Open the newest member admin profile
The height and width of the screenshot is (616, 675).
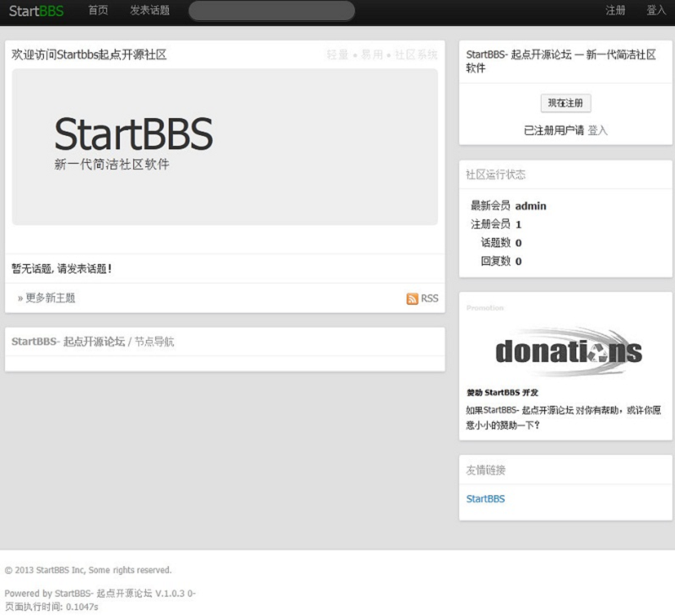coord(531,206)
